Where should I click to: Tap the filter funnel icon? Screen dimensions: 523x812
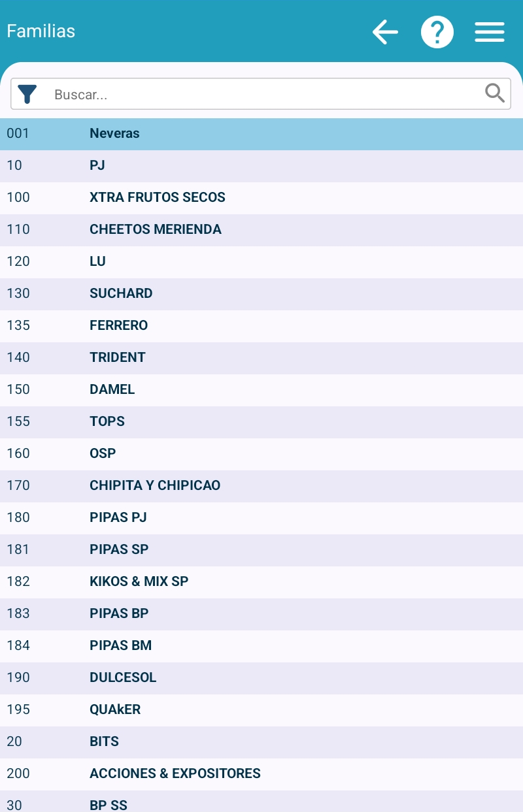27,94
